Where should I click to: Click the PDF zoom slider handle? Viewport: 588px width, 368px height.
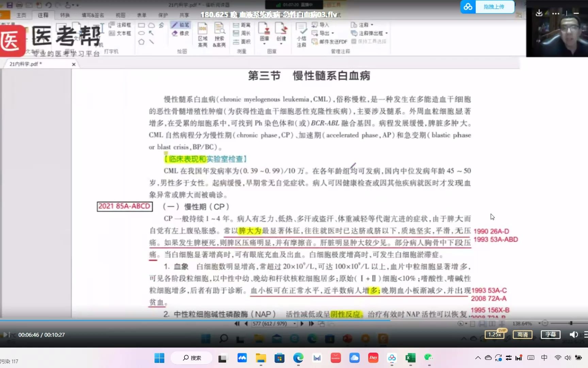coord(571,323)
